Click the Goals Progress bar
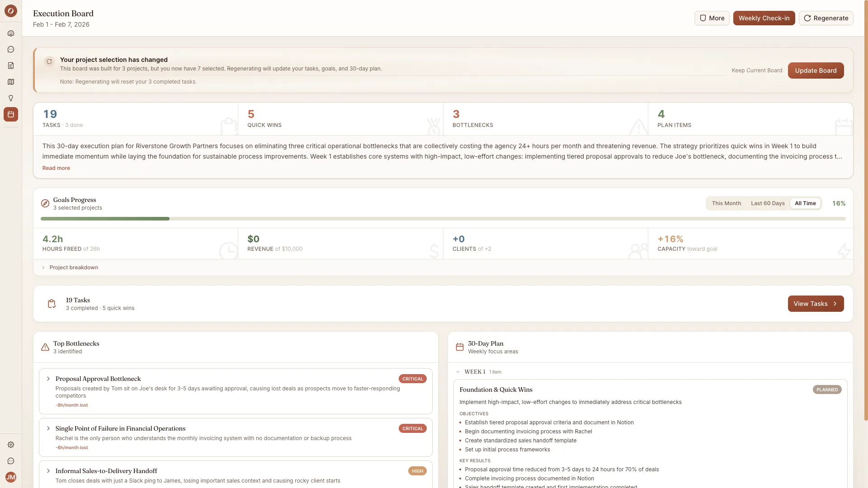The width and height of the screenshot is (868, 488). [x=443, y=219]
